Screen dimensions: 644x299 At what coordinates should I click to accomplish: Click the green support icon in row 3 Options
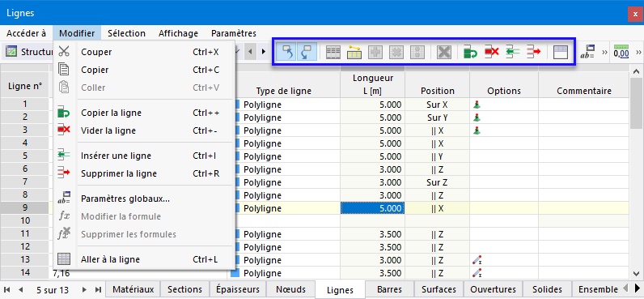pyautogui.click(x=477, y=130)
